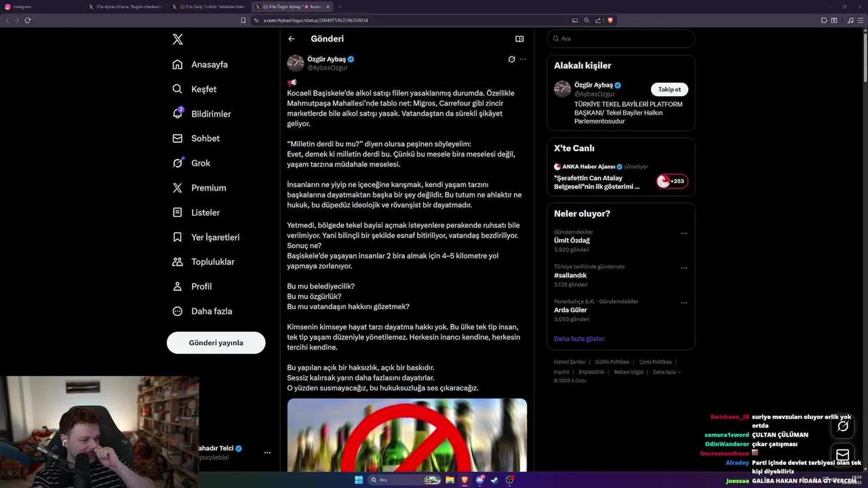The width and height of the screenshot is (868, 488).
Task: Share page icon in address bar
Action: coord(597,20)
